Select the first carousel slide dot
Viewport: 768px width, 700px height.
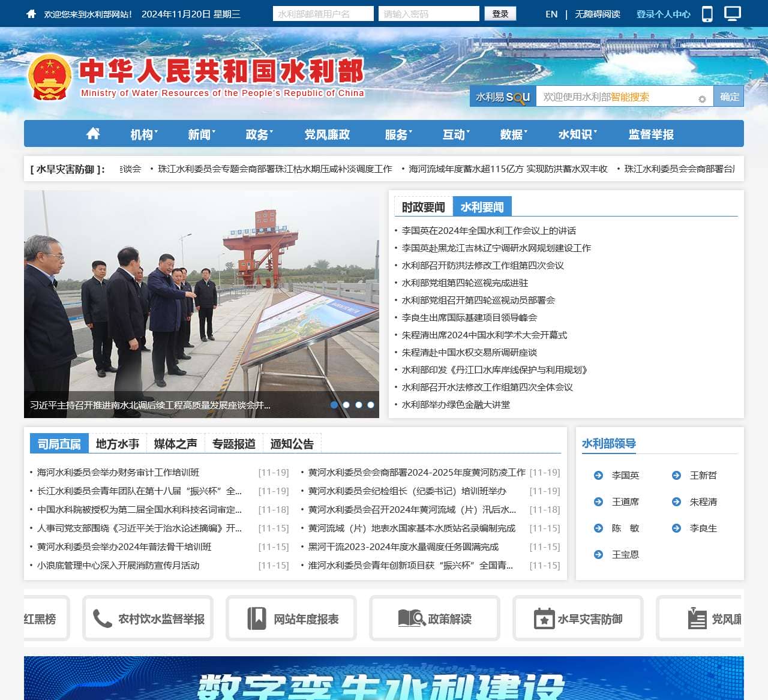(x=334, y=405)
